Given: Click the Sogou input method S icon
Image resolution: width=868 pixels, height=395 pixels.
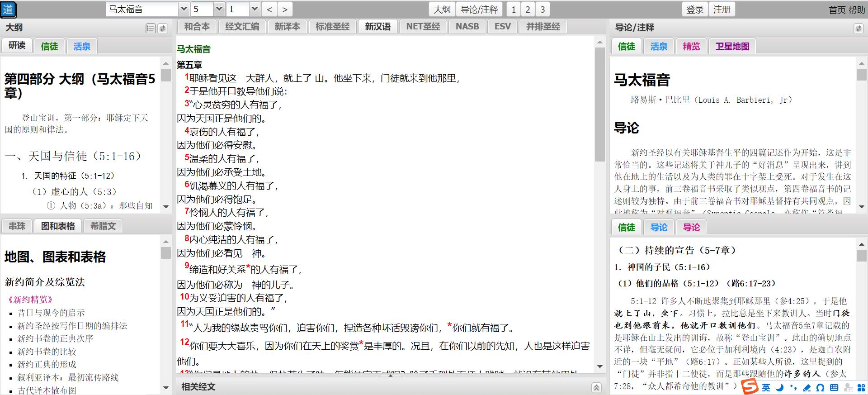Looking at the screenshot, I should (750, 387).
